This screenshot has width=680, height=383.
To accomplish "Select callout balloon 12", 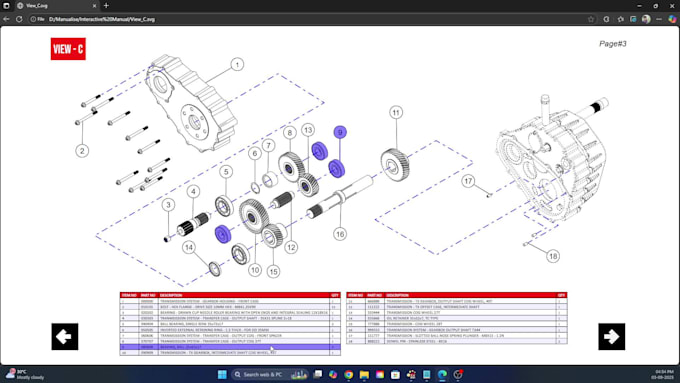I will (x=291, y=248).
